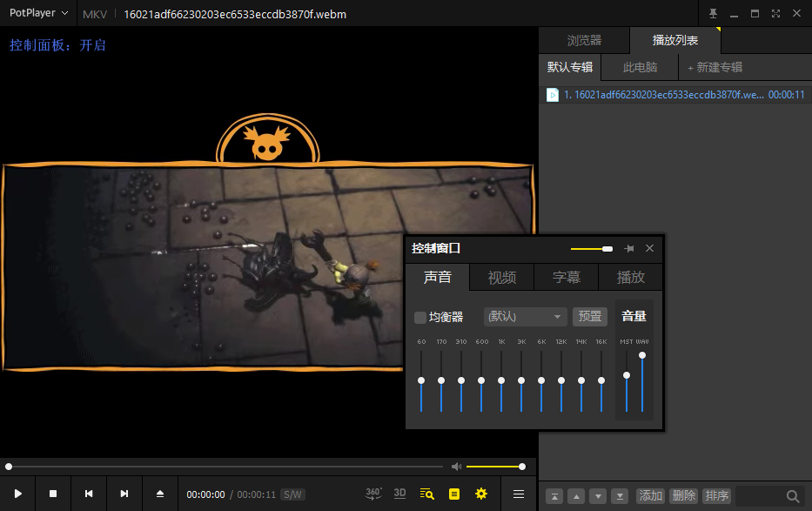Toggle the yellow playlist panel icon
Viewport: 812px width, 511px height.
pos(453,494)
